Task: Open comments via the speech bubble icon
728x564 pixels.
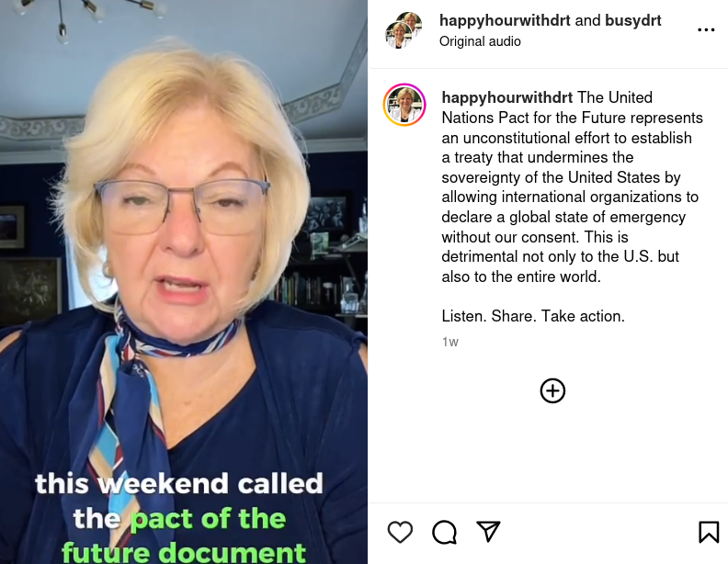Action: [444, 532]
